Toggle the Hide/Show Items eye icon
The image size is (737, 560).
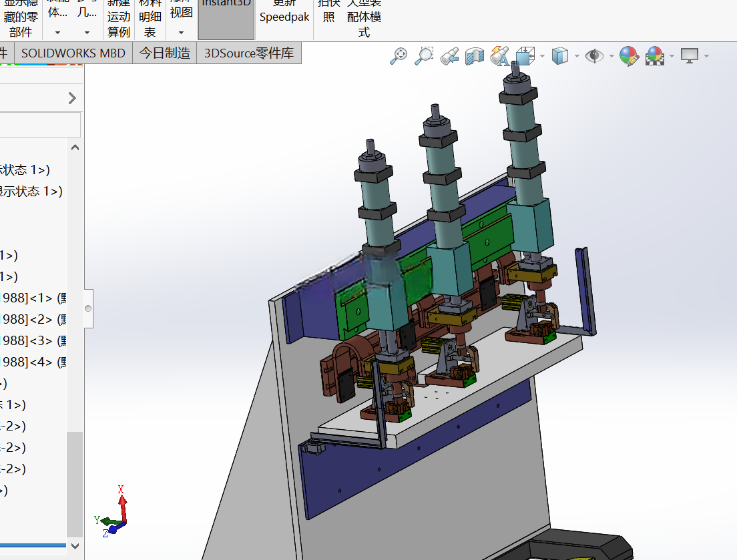click(x=595, y=56)
